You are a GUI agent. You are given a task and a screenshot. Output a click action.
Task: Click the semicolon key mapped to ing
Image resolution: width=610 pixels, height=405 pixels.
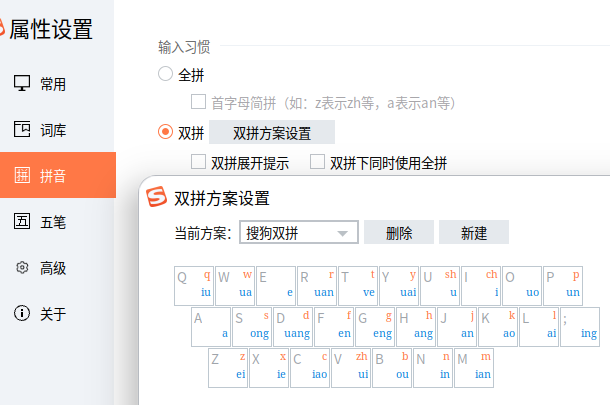coord(580,327)
